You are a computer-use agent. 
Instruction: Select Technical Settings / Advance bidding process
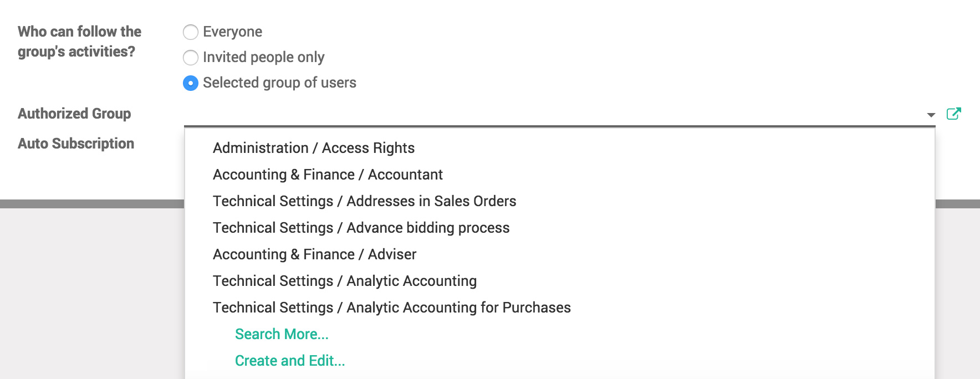[x=361, y=227]
